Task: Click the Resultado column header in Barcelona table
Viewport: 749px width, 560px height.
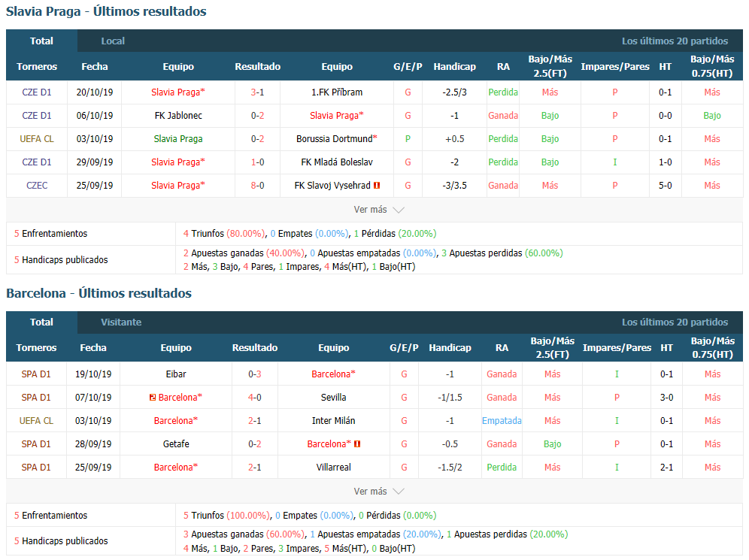Action: point(255,348)
